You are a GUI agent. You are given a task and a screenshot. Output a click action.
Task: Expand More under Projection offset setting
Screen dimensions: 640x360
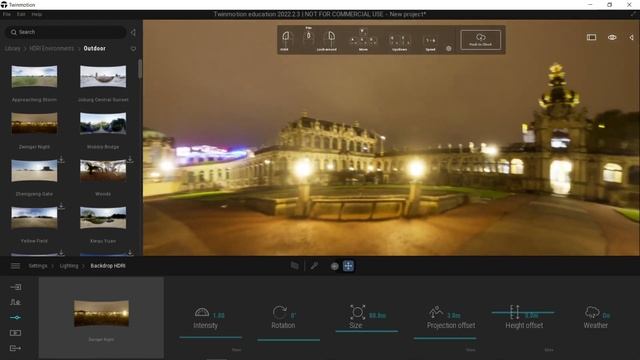pyautogui.click(x=471, y=350)
